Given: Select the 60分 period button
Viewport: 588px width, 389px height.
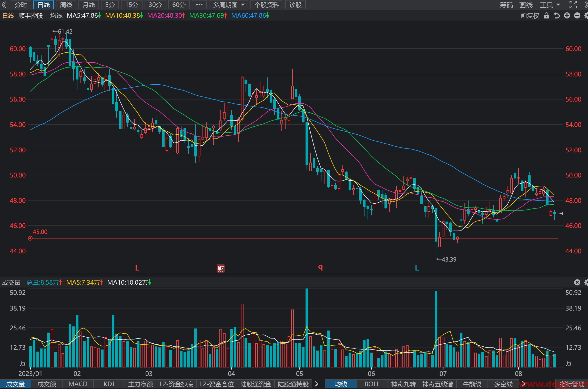Looking at the screenshot, I should (179, 5).
